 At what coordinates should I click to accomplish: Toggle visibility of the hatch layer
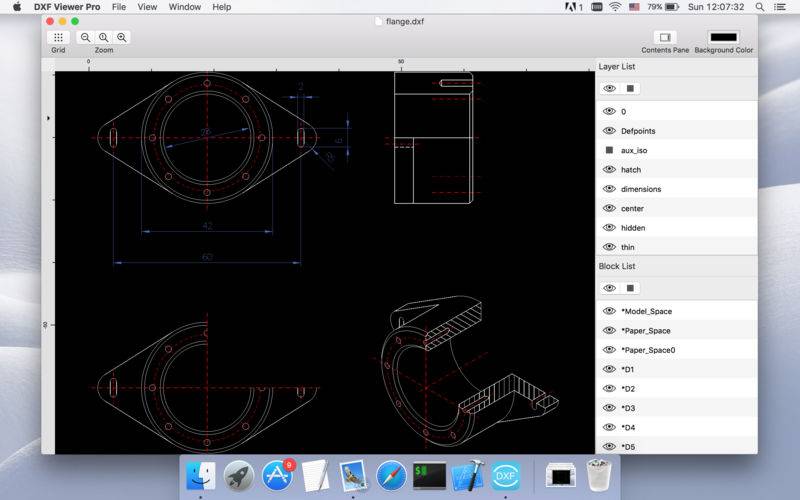[x=609, y=170]
